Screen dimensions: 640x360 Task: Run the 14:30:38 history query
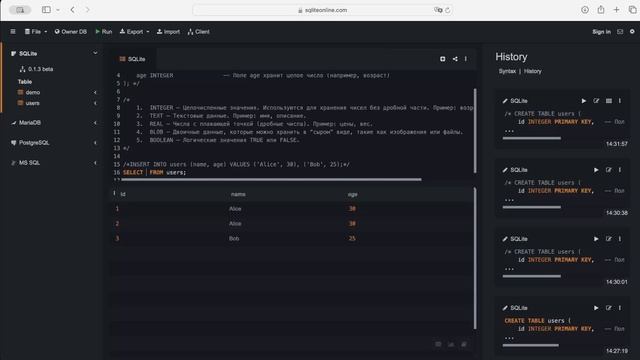[596, 170]
